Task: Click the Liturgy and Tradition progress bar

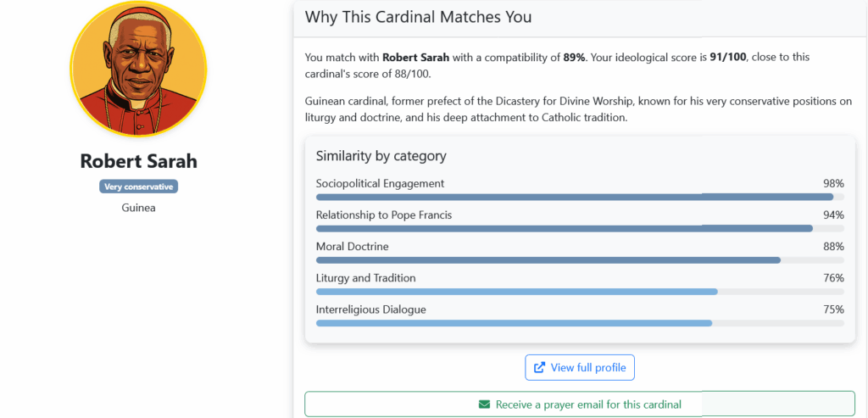Action: click(580, 292)
